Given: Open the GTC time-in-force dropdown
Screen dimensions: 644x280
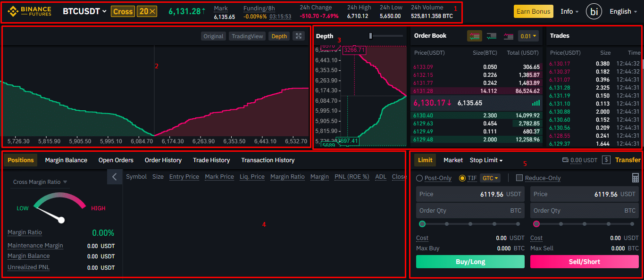Looking at the screenshot, I should point(490,178).
